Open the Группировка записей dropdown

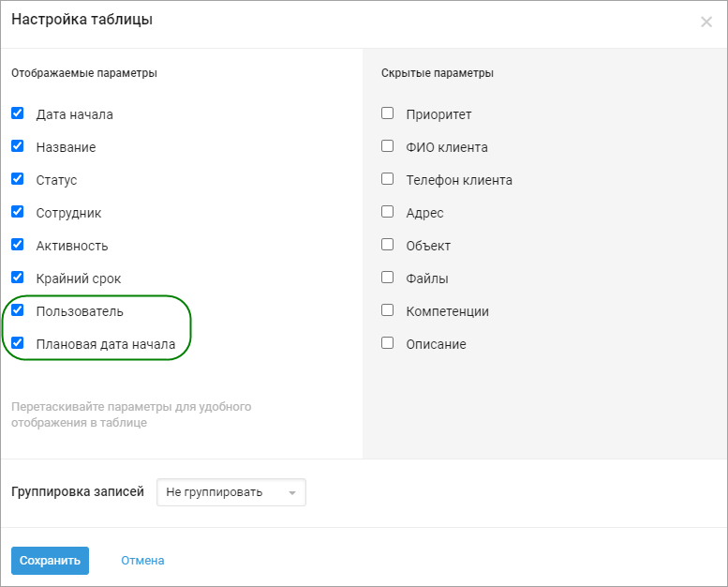230,492
